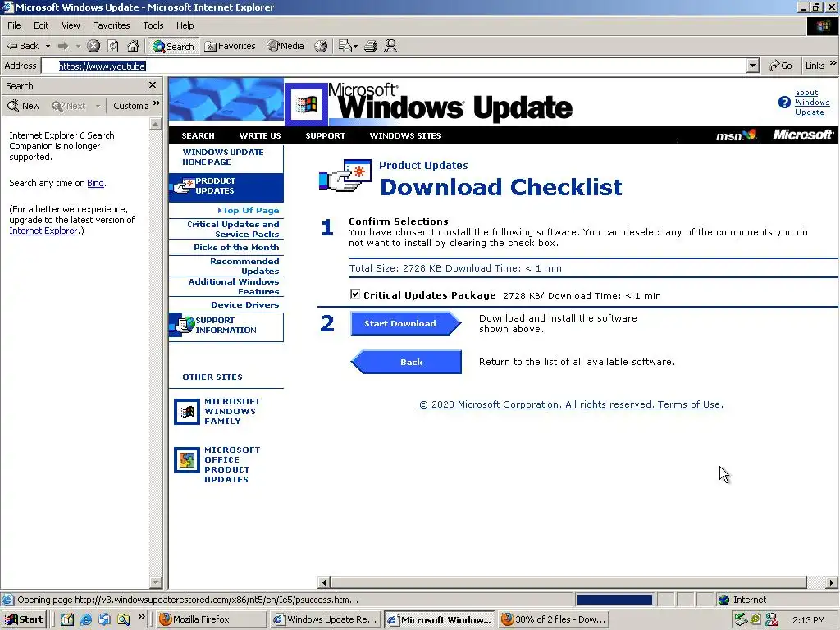
Task: Click WRITE US in the navigation bar
Action: point(260,136)
